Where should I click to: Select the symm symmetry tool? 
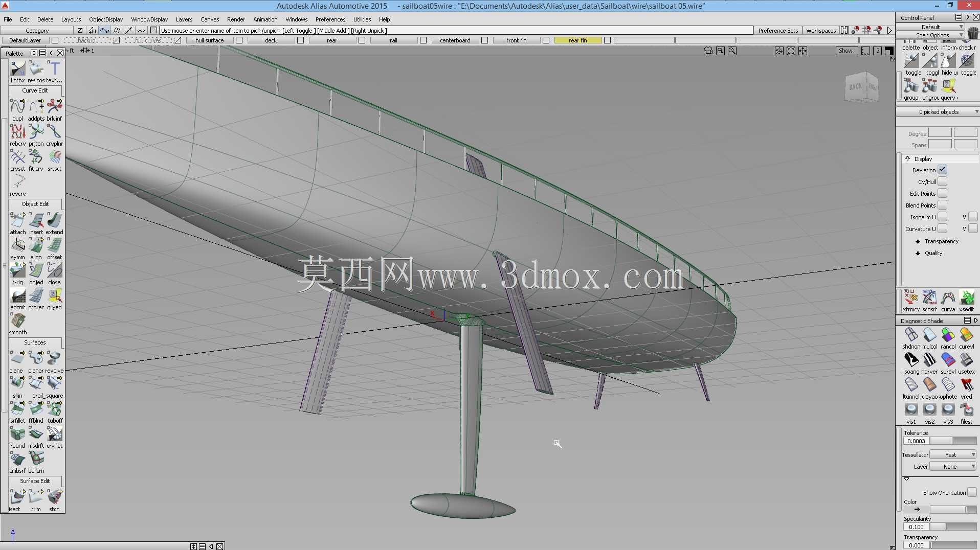(17, 245)
